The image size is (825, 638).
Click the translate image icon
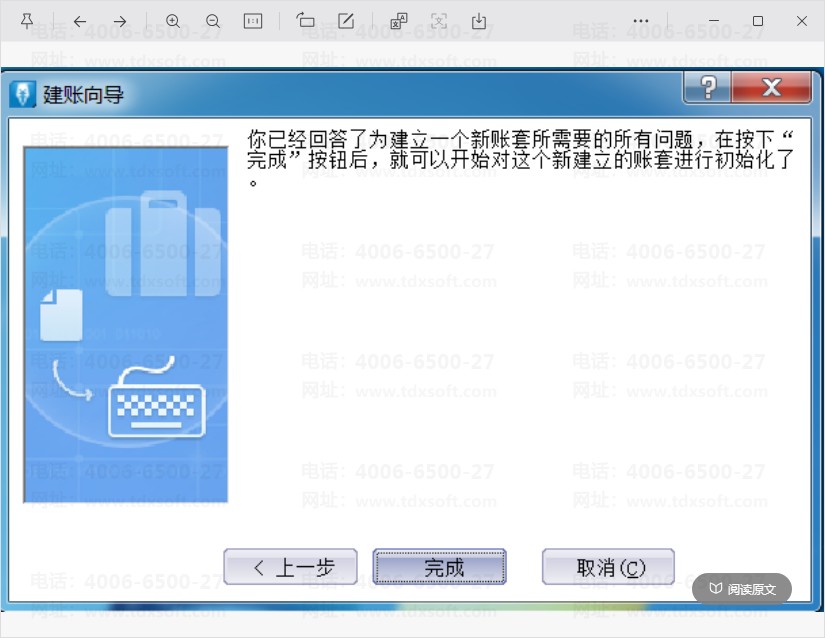tap(399, 21)
